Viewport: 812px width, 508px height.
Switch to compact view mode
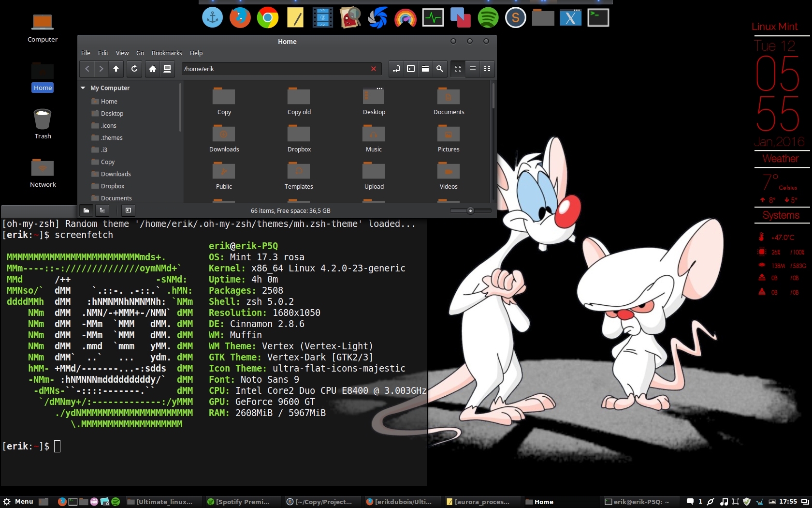click(487, 69)
